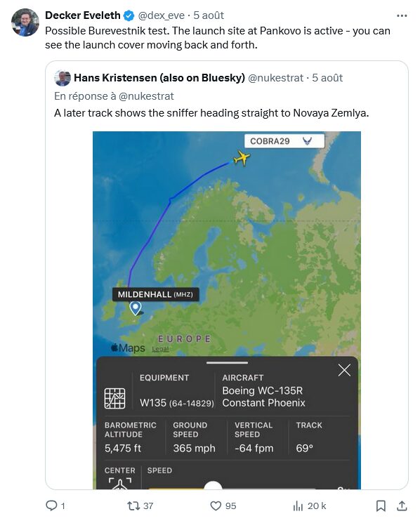Screen dimensions: 420x521
Task: View the tweet's analytics bar chart icon
Action: click(298, 506)
